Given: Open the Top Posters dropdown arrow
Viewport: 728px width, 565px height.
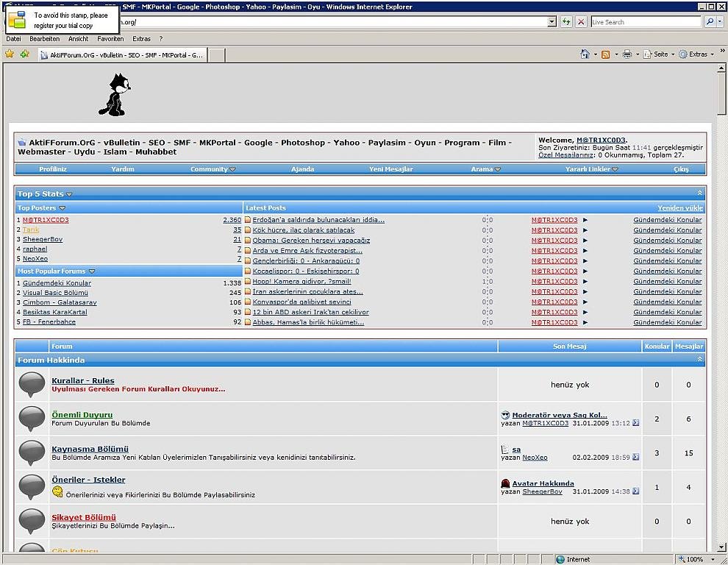Looking at the screenshot, I should [x=63, y=208].
